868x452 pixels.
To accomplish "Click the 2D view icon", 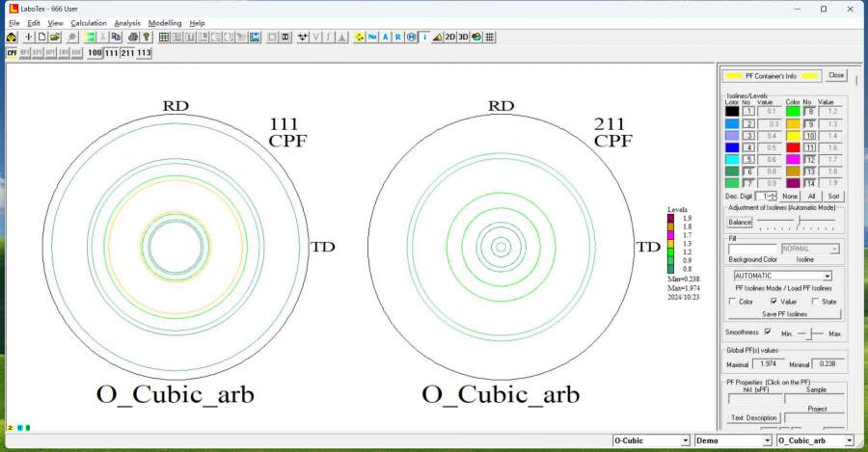I will (450, 37).
